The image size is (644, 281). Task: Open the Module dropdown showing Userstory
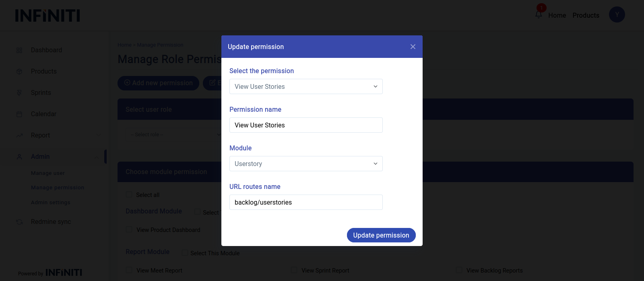306,164
